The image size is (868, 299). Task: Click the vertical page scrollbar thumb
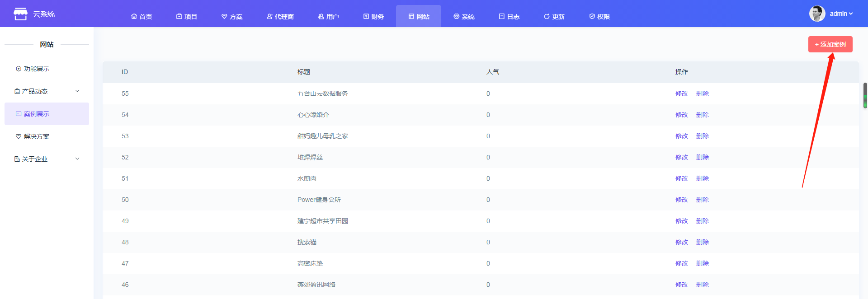pos(865,95)
